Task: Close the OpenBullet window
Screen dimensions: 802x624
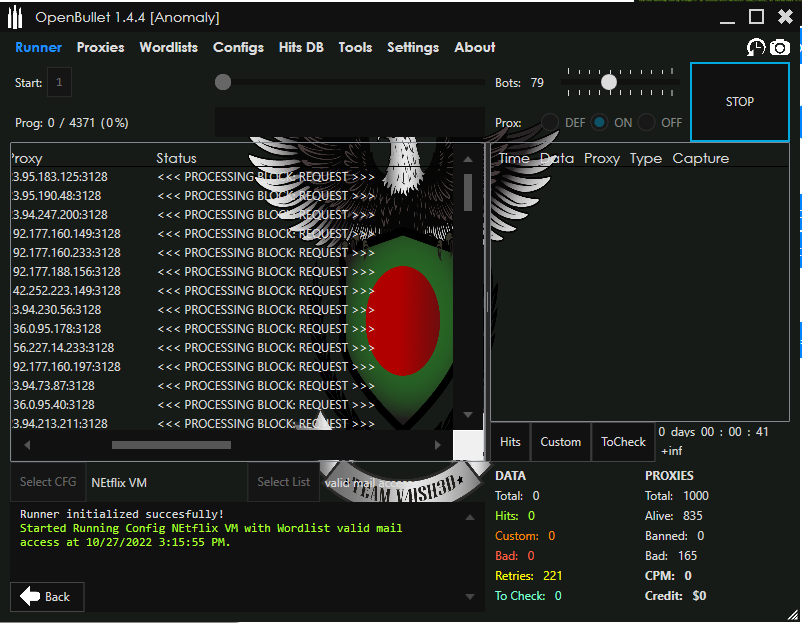Action: coord(785,17)
